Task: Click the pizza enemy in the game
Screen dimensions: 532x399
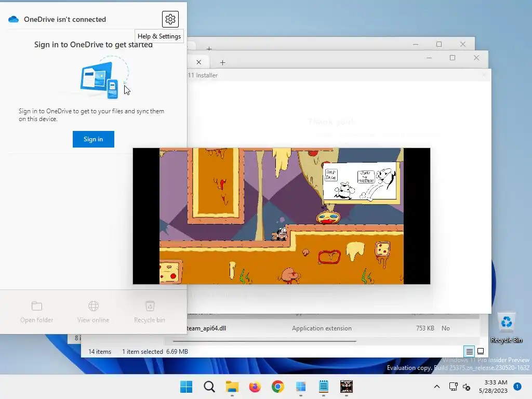Action: [x=328, y=217]
